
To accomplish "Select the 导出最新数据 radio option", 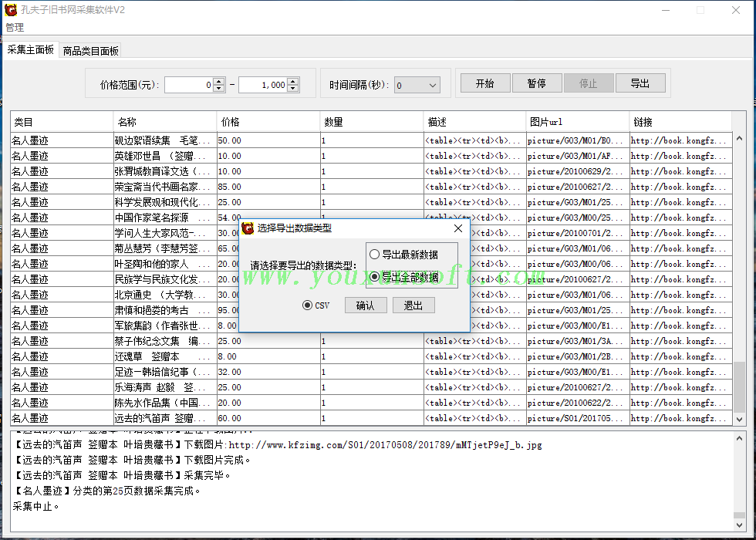I will pyautogui.click(x=404, y=255).
